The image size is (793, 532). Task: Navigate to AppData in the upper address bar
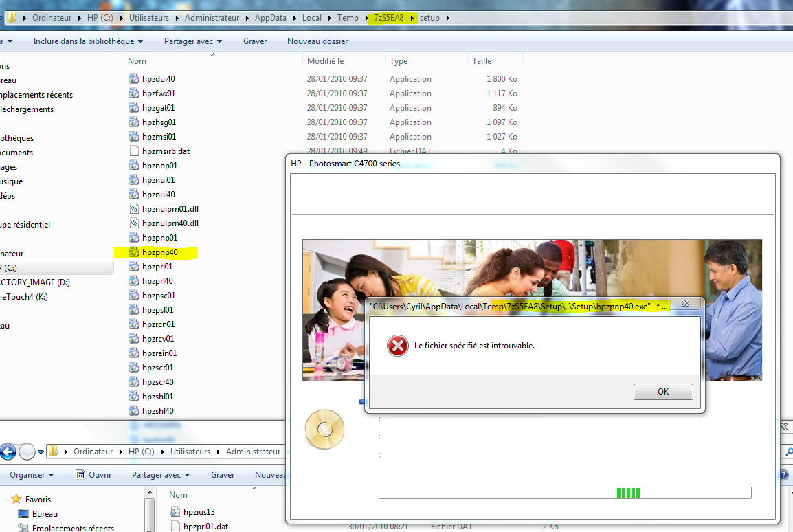tap(271, 18)
